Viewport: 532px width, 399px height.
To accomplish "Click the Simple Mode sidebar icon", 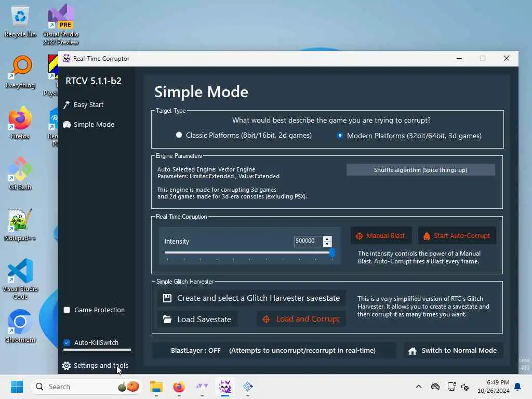I will [x=66, y=125].
